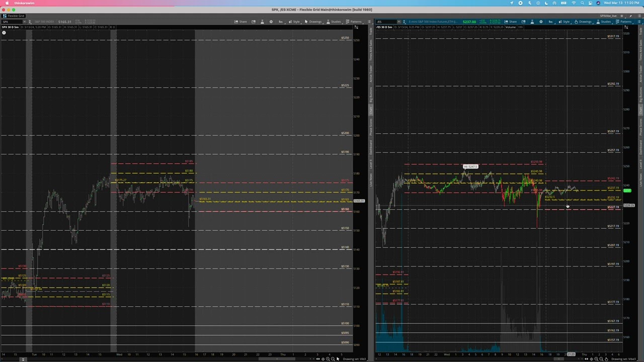Open the Flexible Grid layout menu
This screenshot has height=362, width=644.
(x=14, y=16)
